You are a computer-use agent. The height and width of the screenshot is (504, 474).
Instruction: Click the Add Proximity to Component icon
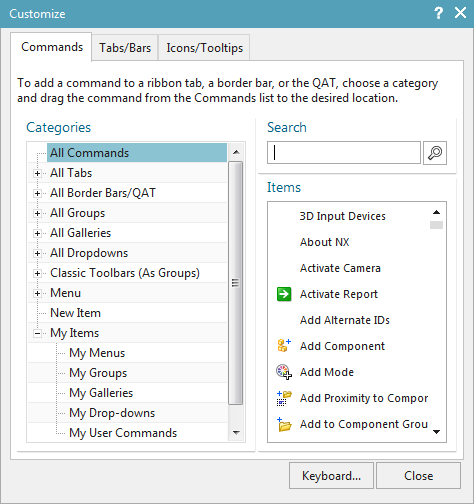[284, 398]
